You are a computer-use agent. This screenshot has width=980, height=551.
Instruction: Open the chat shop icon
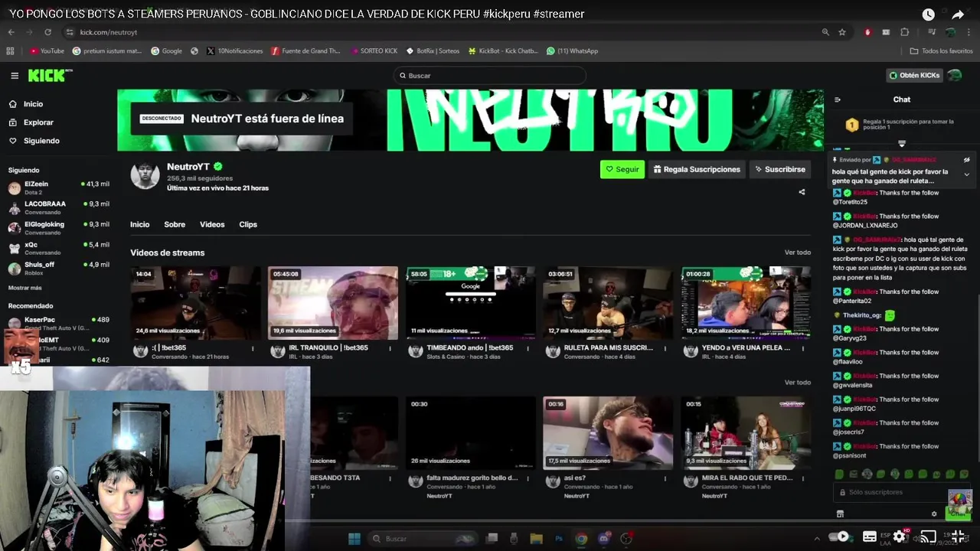pos(840,514)
